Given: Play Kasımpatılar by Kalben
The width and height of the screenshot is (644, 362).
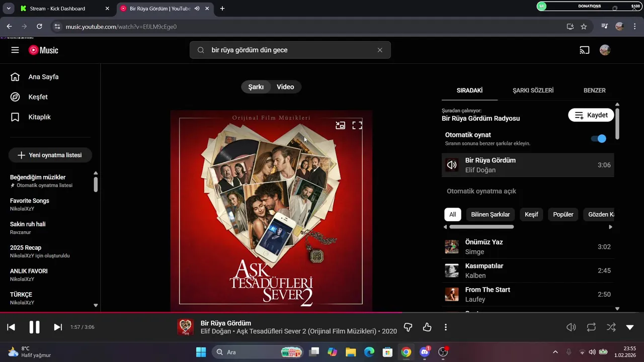Looking at the screenshot, I should (x=528, y=270).
